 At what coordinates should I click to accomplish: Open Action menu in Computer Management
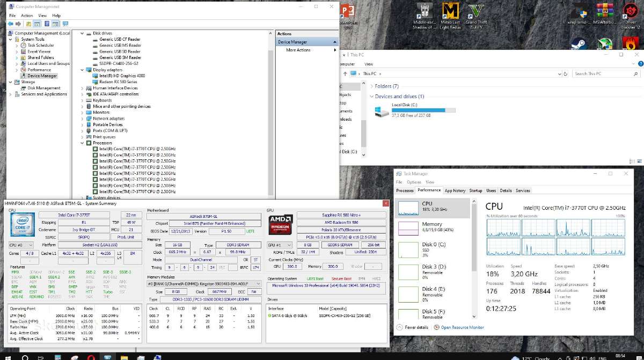[27, 16]
